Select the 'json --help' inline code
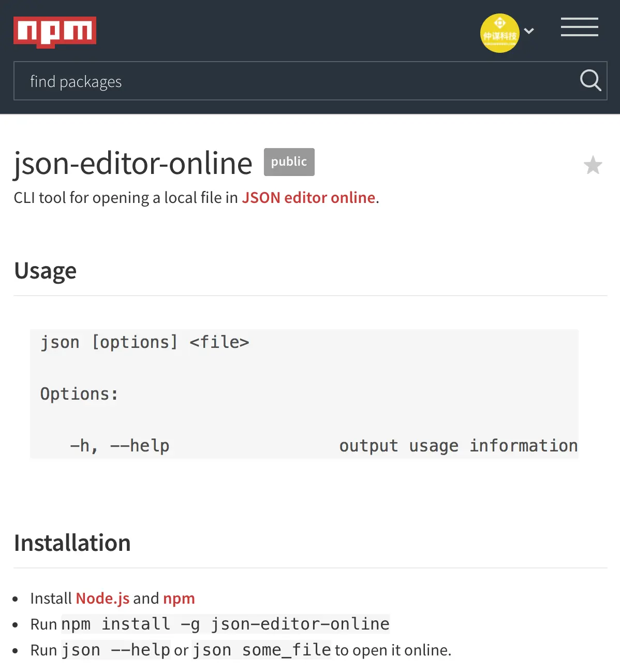620x672 pixels. (x=116, y=650)
